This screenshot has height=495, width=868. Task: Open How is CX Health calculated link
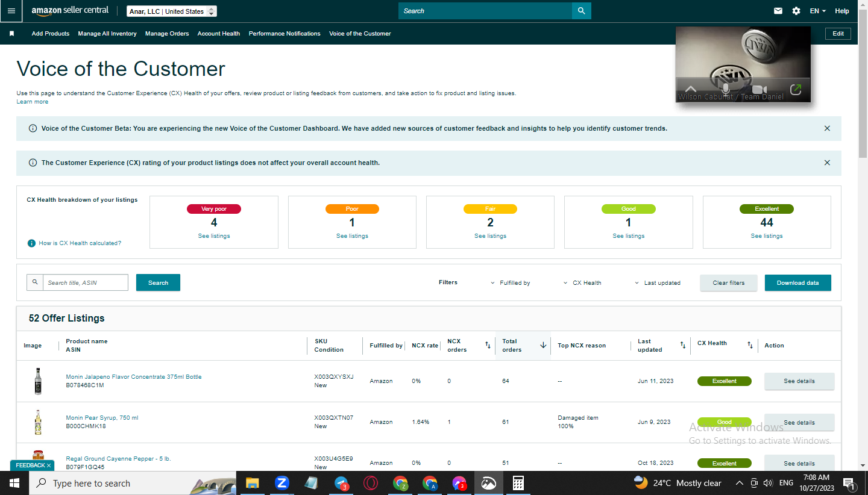80,243
